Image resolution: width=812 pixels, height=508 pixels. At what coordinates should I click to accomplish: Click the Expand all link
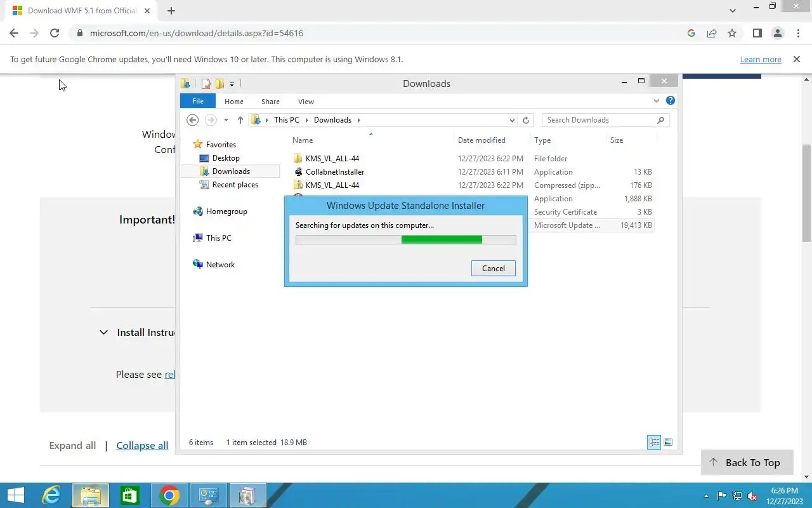pyautogui.click(x=72, y=446)
